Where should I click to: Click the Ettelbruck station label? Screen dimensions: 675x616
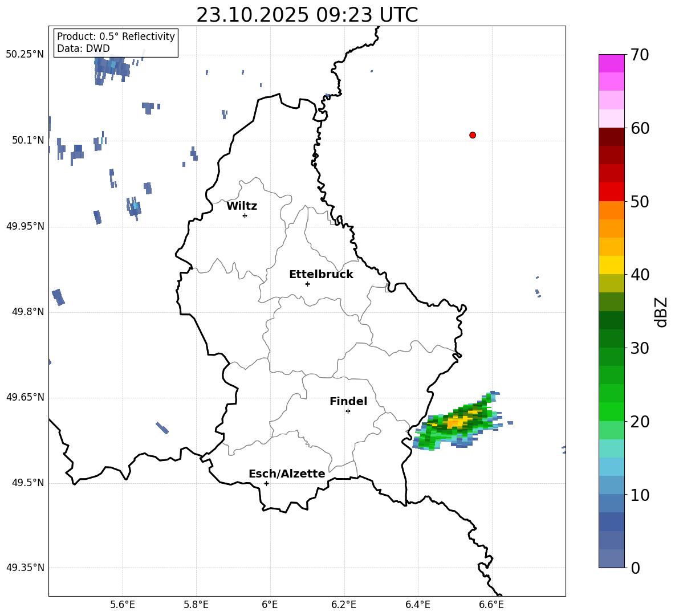point(321,275)
